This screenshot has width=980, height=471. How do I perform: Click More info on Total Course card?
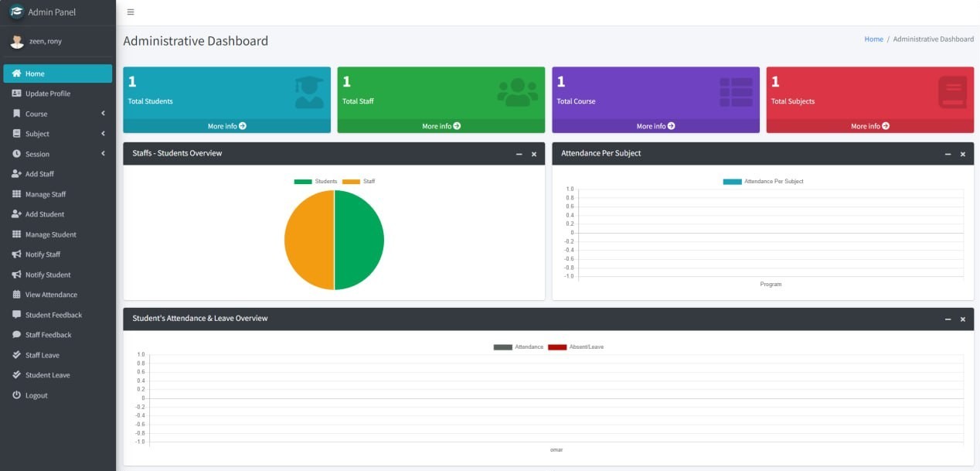(655, 126)
